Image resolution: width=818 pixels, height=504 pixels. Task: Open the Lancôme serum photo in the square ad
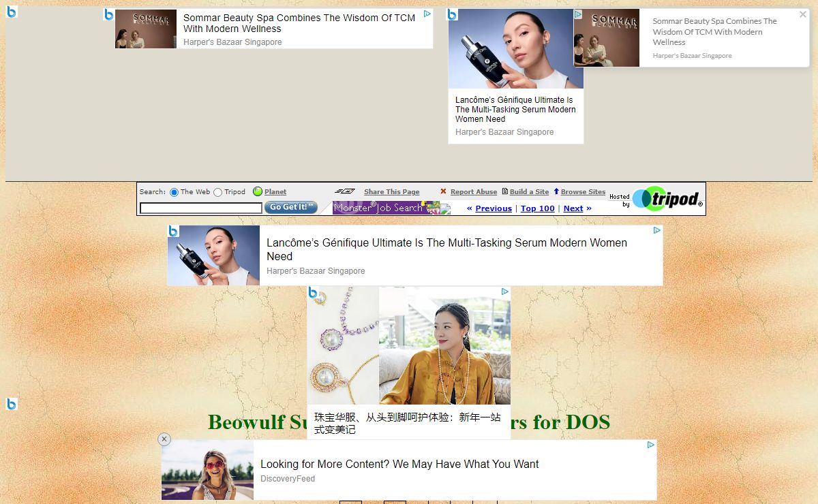pyautogui.click(x=516, y=49)
